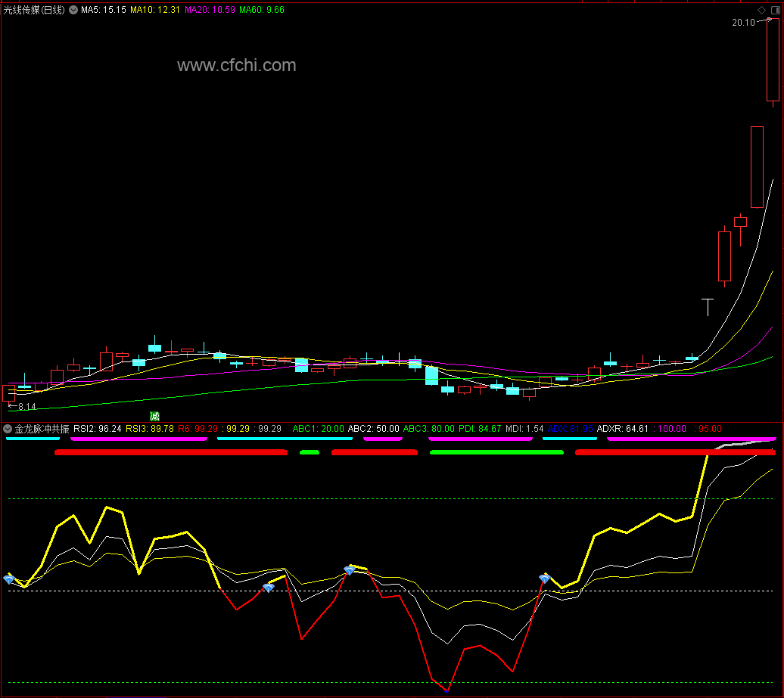Click the PDI: 84.67 value
The width and height of the screenshot is (784, 698).
480,429
